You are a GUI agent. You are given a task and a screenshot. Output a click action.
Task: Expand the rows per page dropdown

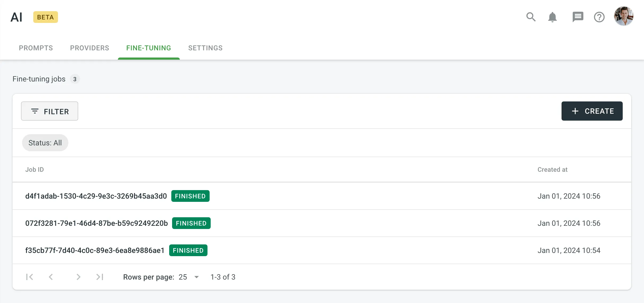[196, 277]
